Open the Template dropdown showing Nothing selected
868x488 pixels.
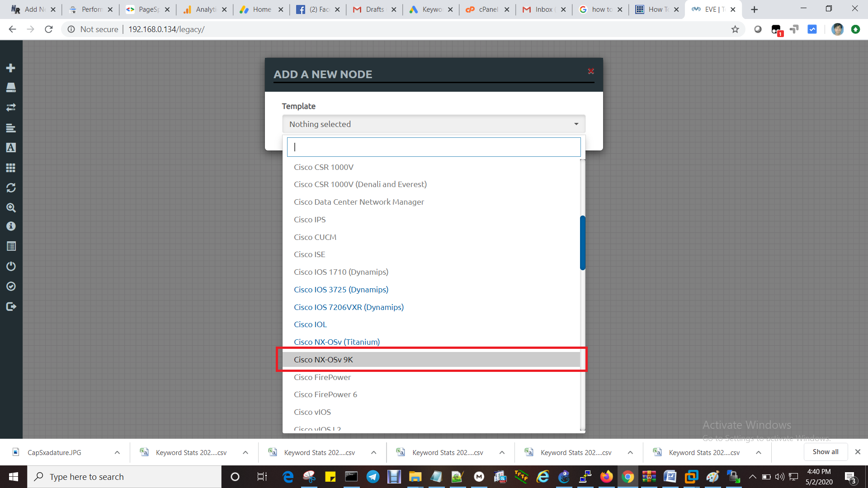(x=433, y=124)
